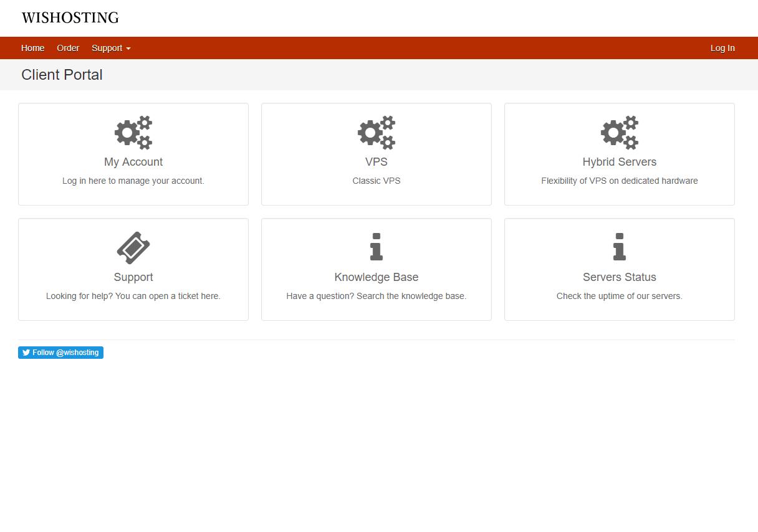
Task: Click the Client Portal page title
Action: click(x=62, y=75)
